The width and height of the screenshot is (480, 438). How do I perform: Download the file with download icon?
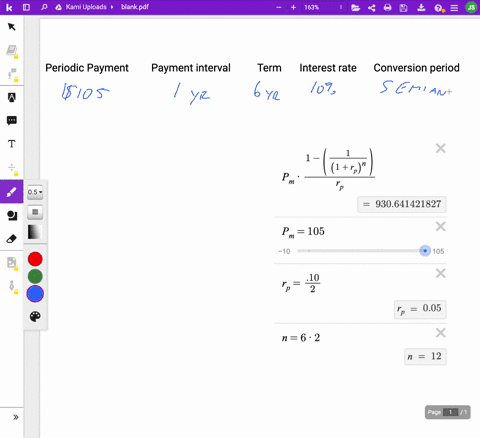click(421, 7)
